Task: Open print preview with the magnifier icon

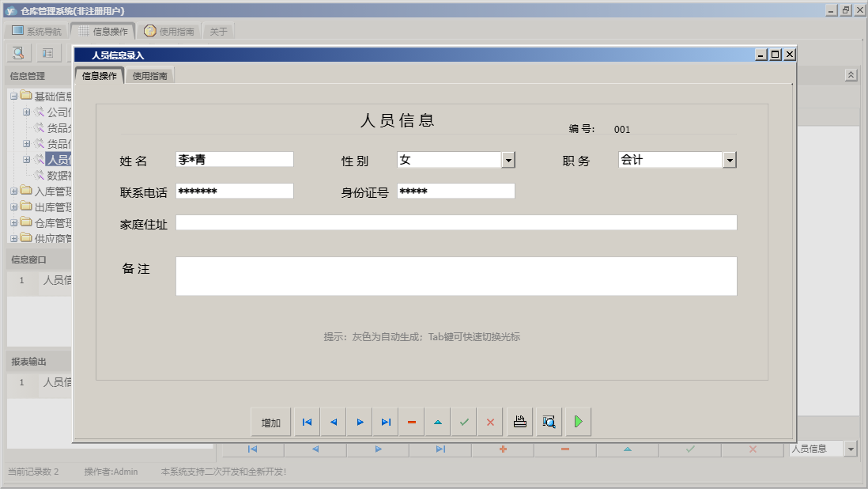Action: [x=549, y=422]
